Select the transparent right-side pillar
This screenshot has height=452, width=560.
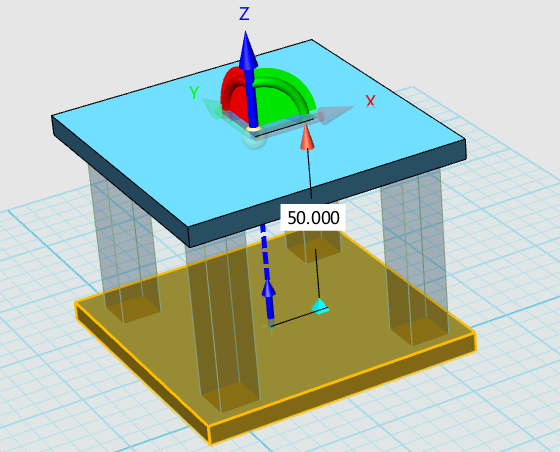(x=414, y=257)
